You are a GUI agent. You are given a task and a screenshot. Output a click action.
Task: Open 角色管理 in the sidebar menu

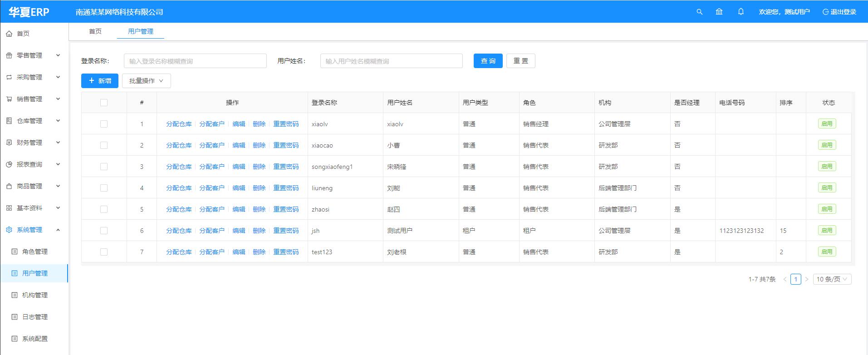(x=35, y=251)
